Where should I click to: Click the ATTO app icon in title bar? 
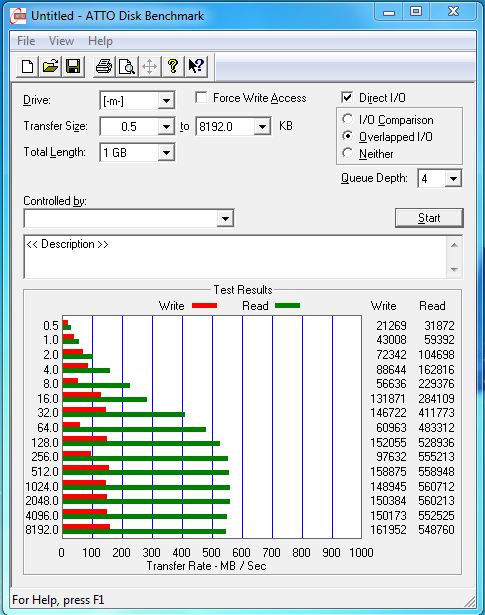pyautogui.click(x=19, y=16)
